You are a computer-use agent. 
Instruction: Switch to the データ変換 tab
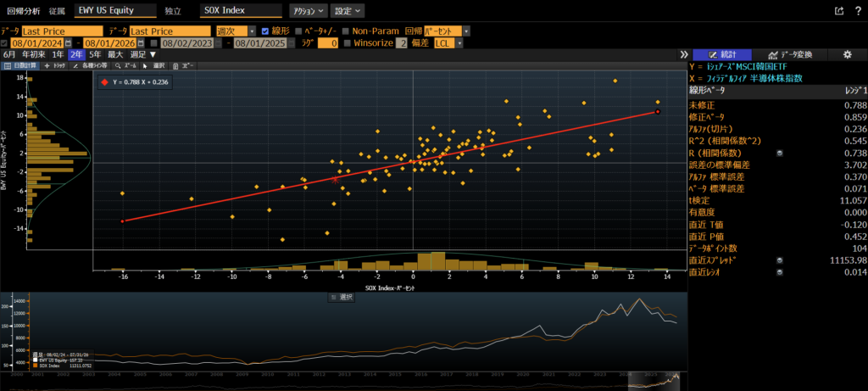click(x=790, y=54)
